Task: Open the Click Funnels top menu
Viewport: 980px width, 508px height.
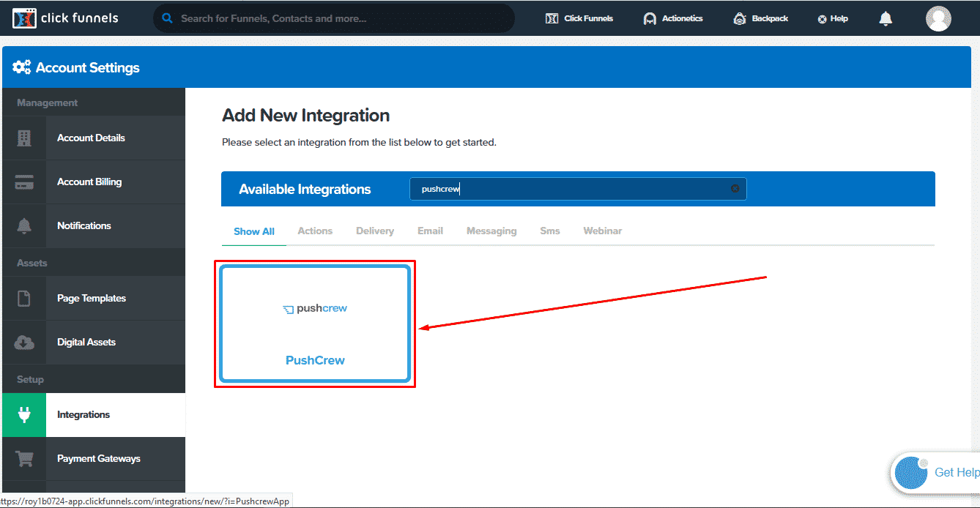Action: [579, 18]
